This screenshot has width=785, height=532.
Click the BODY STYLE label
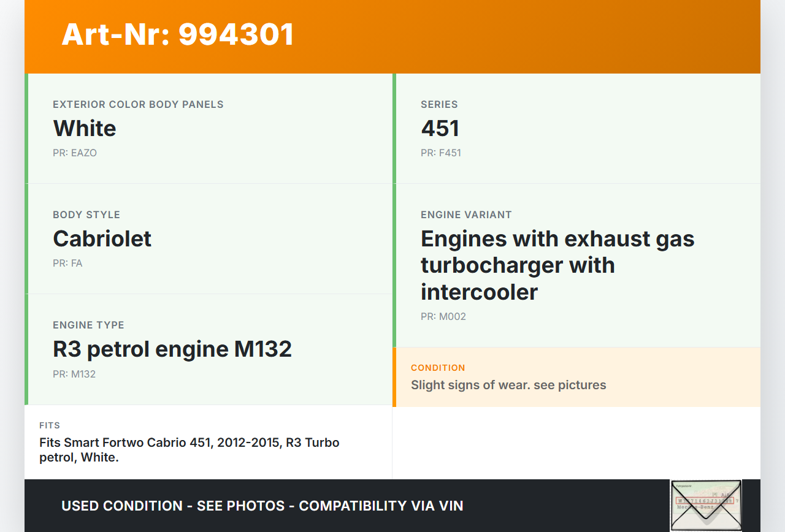[86, 215]
